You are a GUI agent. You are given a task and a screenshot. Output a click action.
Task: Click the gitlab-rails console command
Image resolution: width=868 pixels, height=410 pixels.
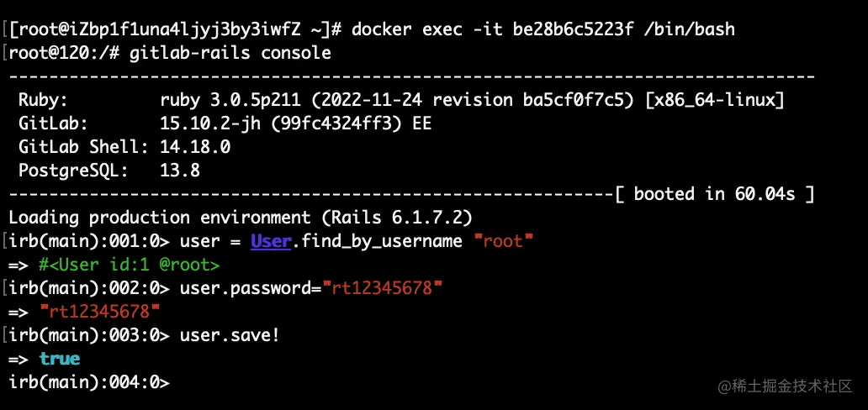click(230, 53)
